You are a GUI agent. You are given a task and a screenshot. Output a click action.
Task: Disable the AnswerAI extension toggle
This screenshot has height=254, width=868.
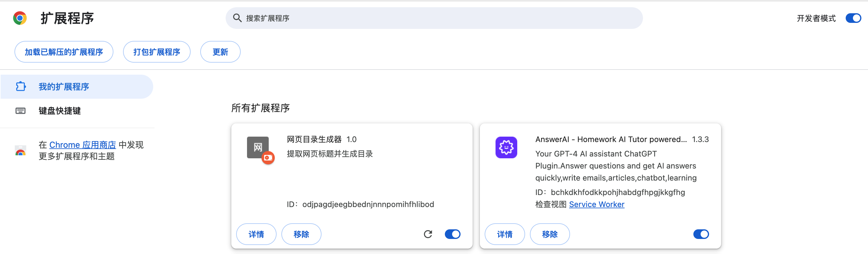(x=701, y=234)
